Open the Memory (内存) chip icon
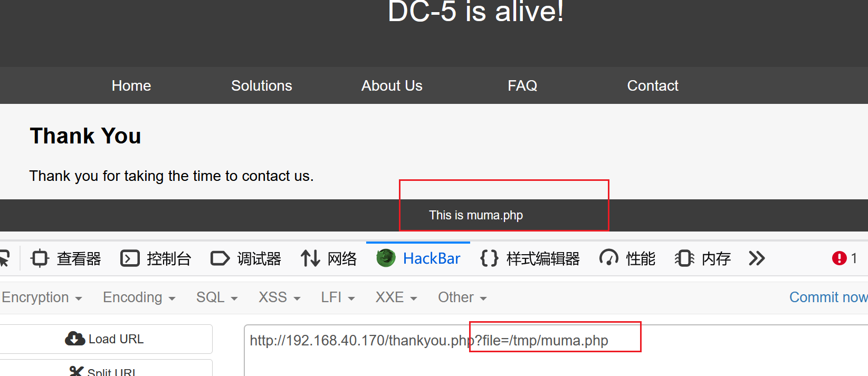868x376 pixels. point(684,258)
